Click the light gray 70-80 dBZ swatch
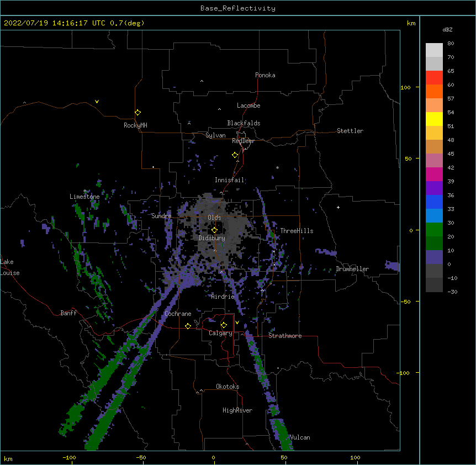Viewport: 476px width, 465px height. (x=434, y=50)
